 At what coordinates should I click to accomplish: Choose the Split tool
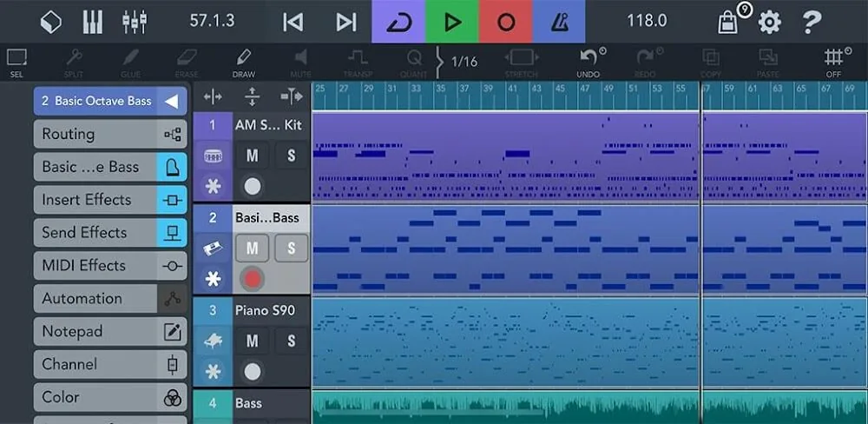74,63
